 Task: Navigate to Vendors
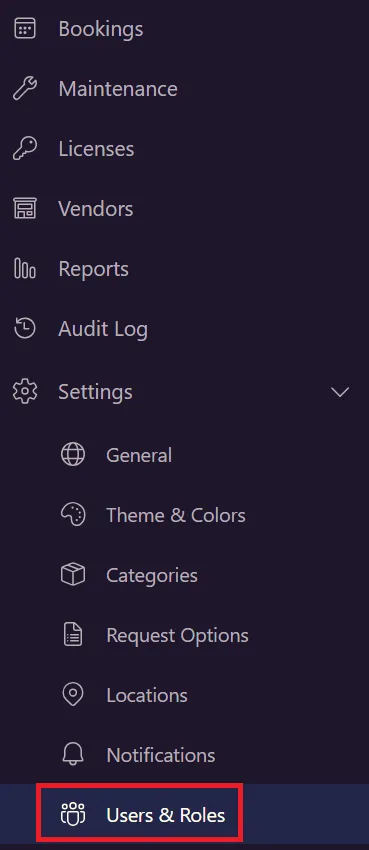(95, 209)
